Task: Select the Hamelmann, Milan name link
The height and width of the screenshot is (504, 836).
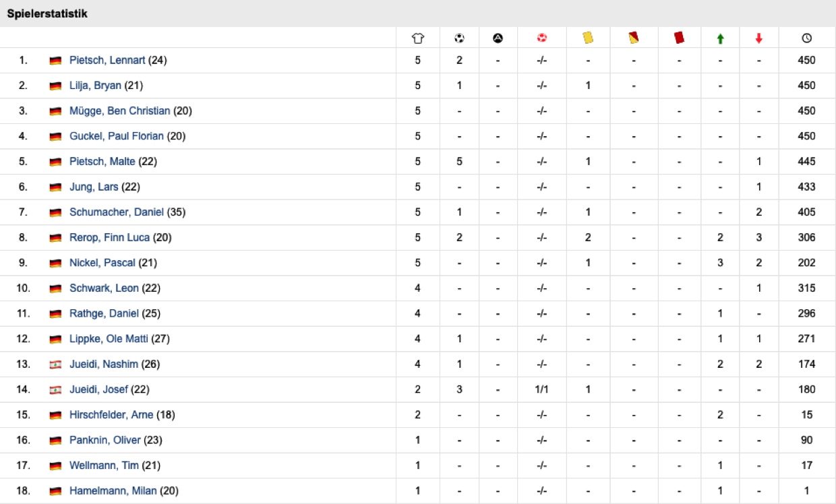Action: [x=113, y=491]
